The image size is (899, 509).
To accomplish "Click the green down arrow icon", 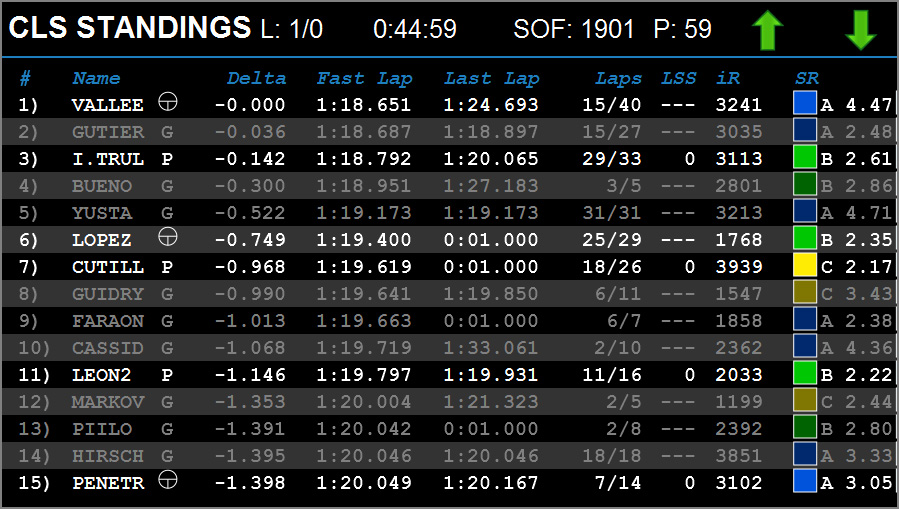I will [x=861, y=30].
